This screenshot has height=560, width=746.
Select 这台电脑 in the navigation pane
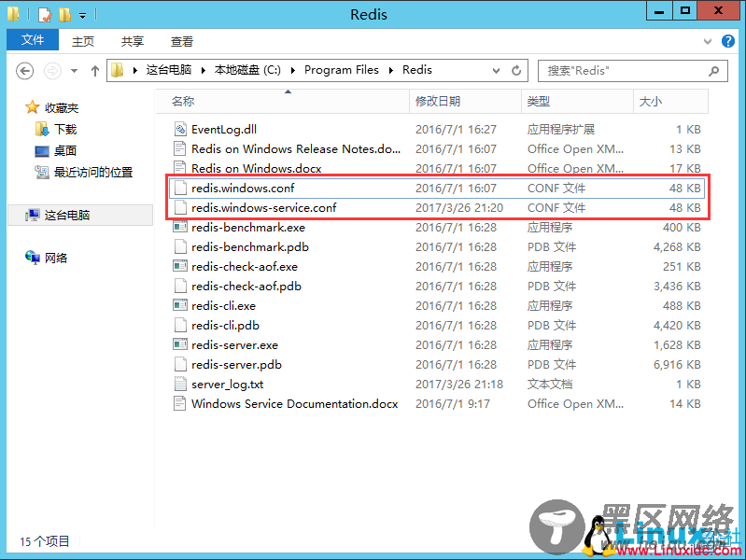coord(80,215)
